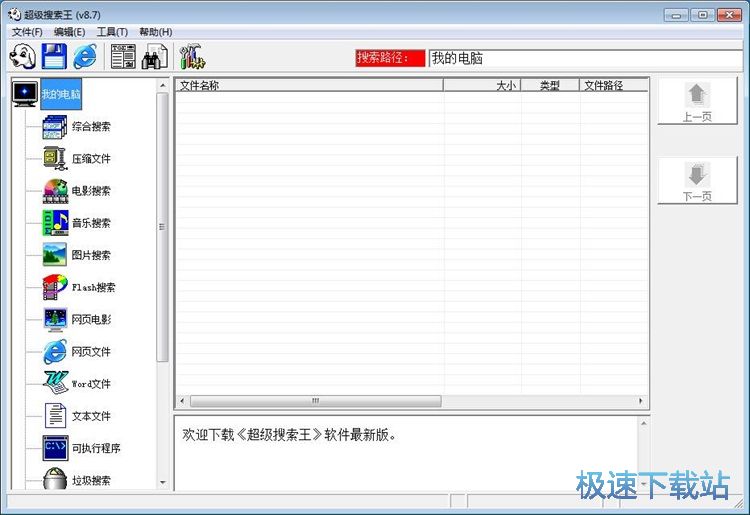Click the 可执行程序 command prompt icon

pos(55,448)
